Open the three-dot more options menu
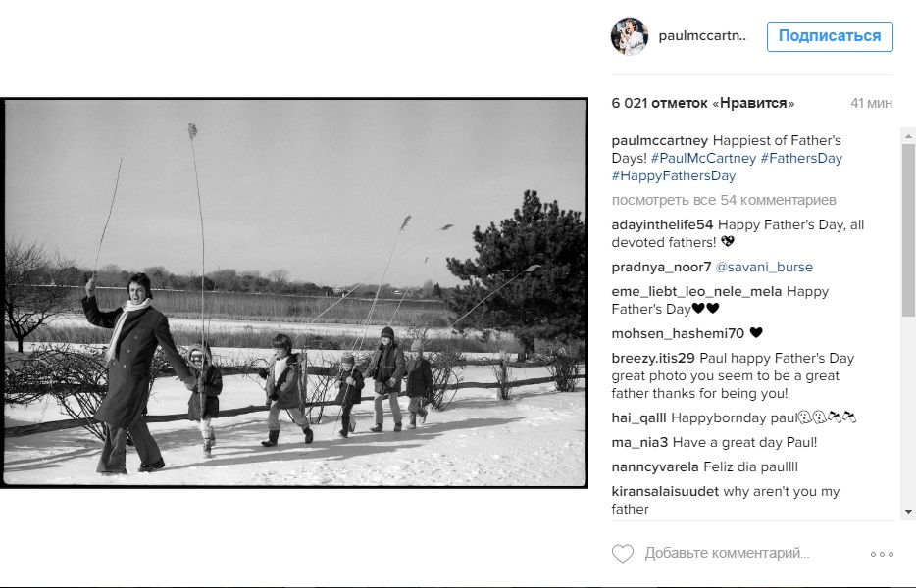Viewport: 916px width, 588px height. (x=882, y=554)
